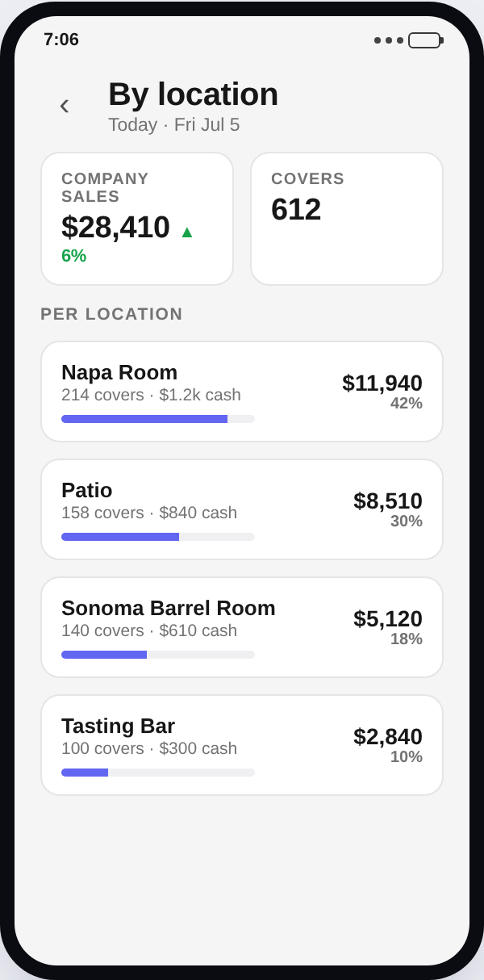Select the Tasting Bar location card
The width and height of the screenshot is (484, 980).
pos(242,745)
